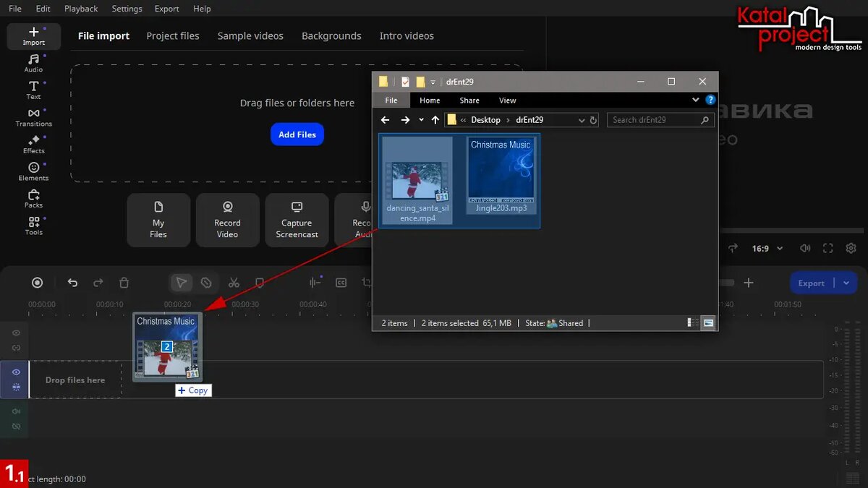
Task: Open preview settings gear icon
Action: pos(851,248)
